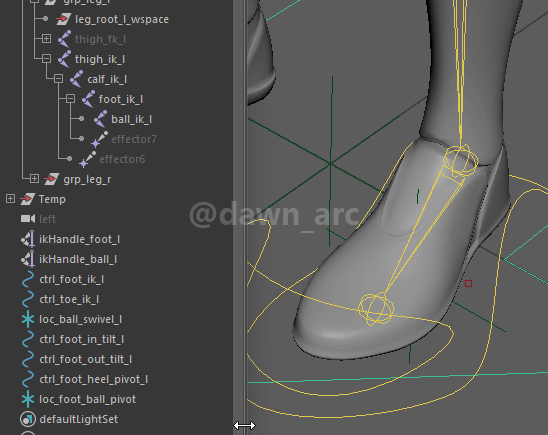Image resolution: width=548 pixels, height=435 pixels.
Task: Collapse the thigh_ik_l joint hierarchy
Action: (x=46, y=59)
